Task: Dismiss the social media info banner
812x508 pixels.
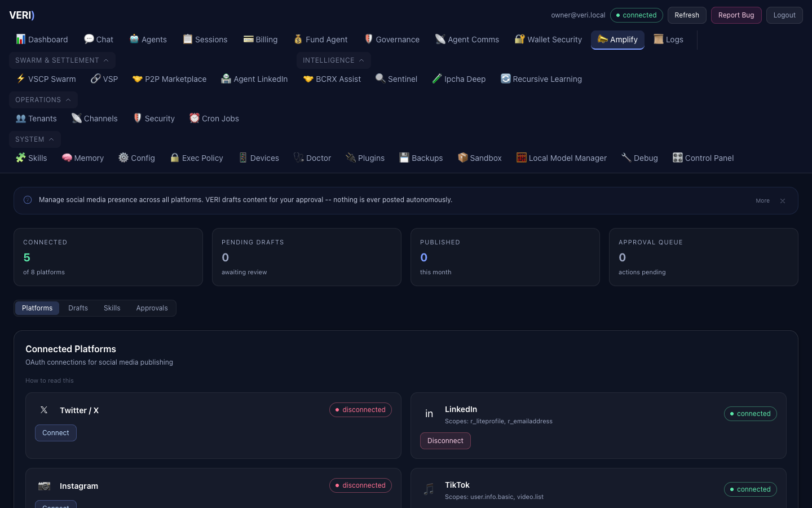Action: 783,200
